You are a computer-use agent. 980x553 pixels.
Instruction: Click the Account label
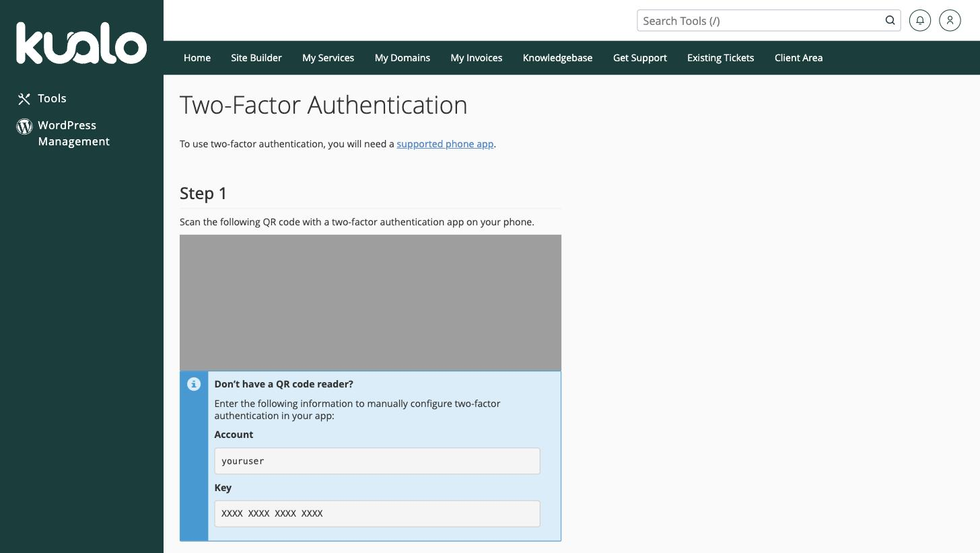[x=234, y=435]
